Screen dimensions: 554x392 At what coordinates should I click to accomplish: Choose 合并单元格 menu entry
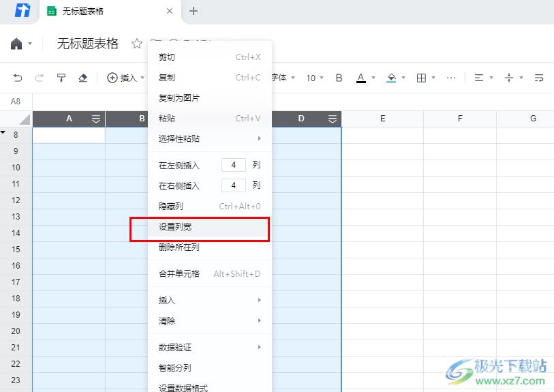click(210, 274)
